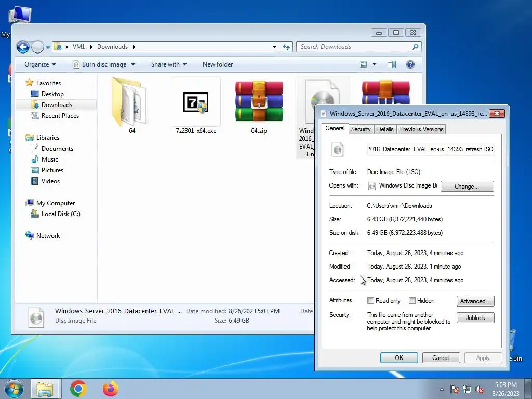532x399 pixels.
Task: Show hidden tray icons arrow
Action: 442,390
